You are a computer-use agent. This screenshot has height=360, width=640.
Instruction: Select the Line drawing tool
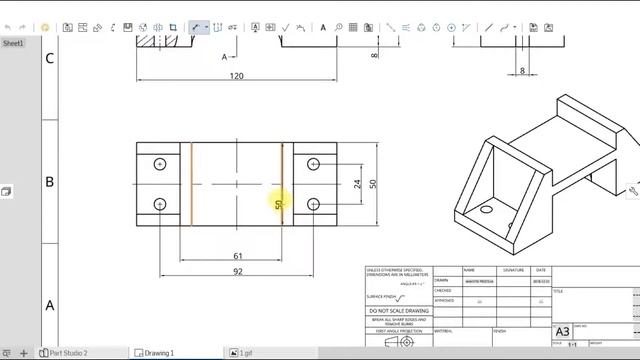tap(489, 27)
